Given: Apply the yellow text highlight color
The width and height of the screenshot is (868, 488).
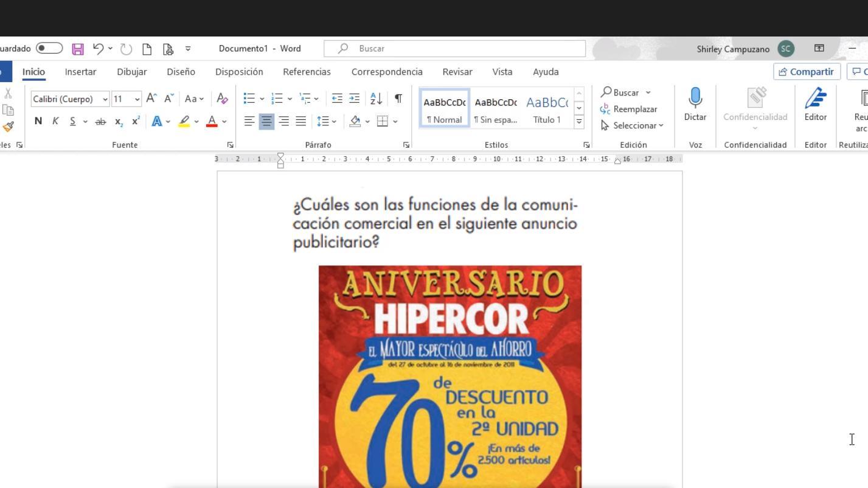Looking at the screenshot, I should (184, 121).
